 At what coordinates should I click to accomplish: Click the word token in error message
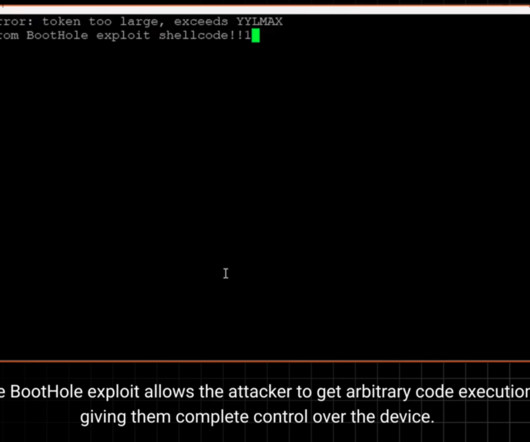coord(61,22)
